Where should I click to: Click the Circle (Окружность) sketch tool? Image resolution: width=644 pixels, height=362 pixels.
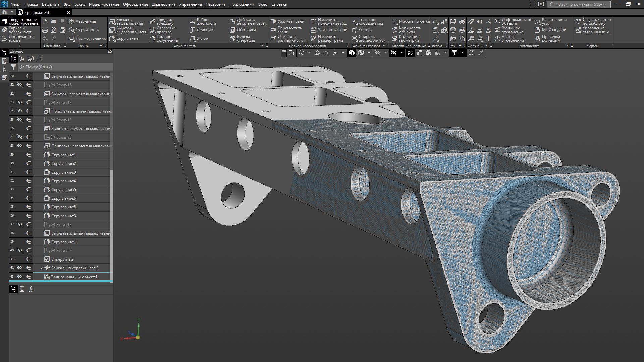[x=84, y=30]
